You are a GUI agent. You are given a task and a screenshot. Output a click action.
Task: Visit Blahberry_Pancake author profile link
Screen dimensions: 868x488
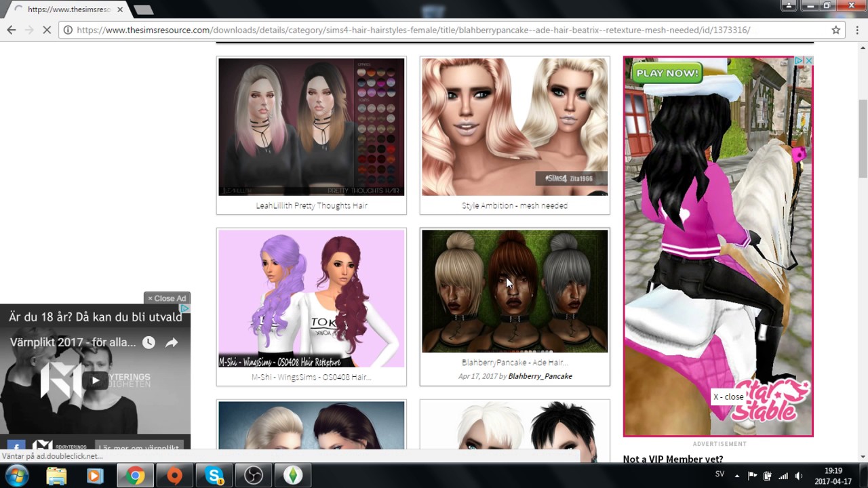pos(540,376)
